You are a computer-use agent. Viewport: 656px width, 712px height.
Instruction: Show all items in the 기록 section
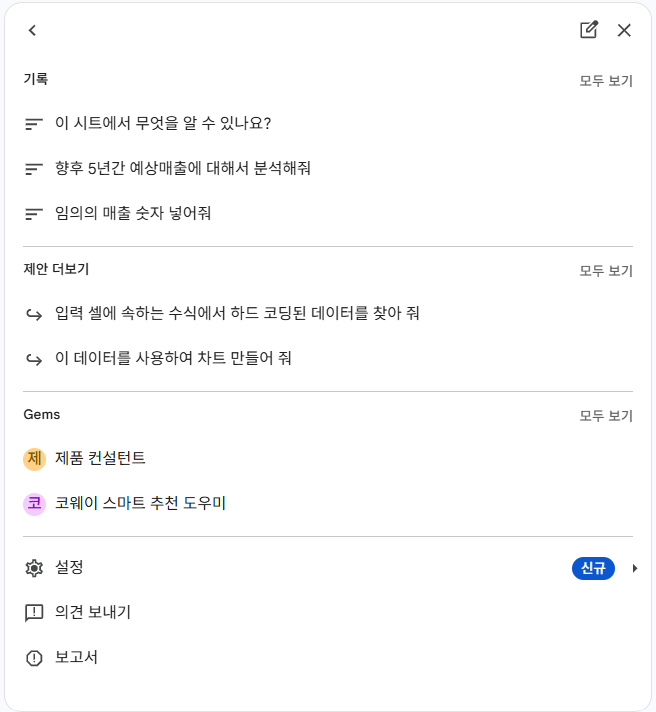pyautogui.click(x=606, y=81)
